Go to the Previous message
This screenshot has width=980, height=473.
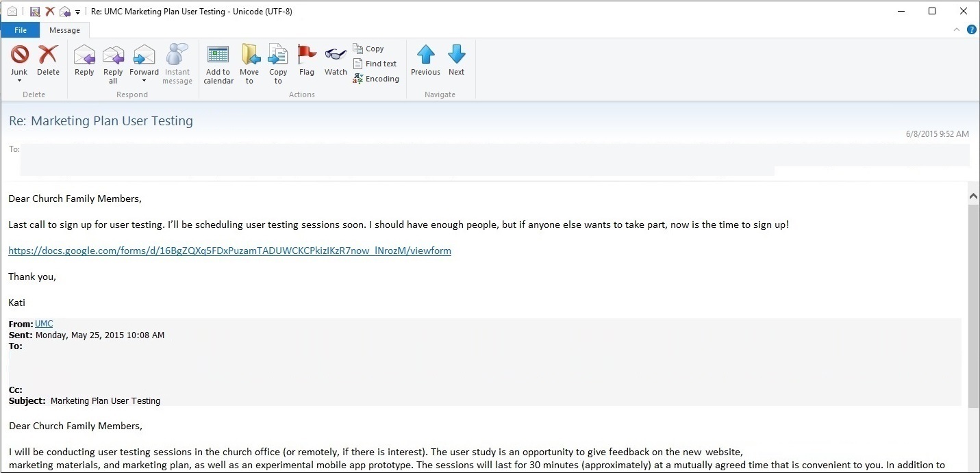[425, 55]
